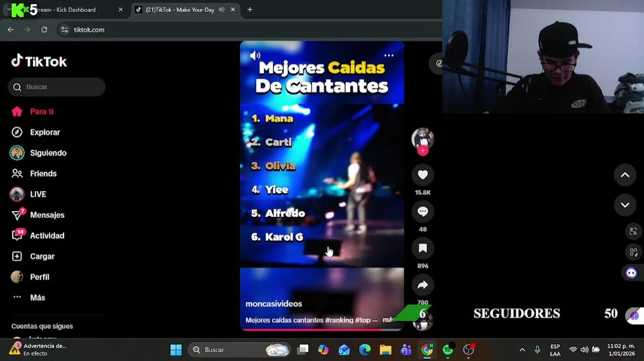Expand the video caption with más
The width and height of the screenshot is (644, 361).
pos(388,320)
